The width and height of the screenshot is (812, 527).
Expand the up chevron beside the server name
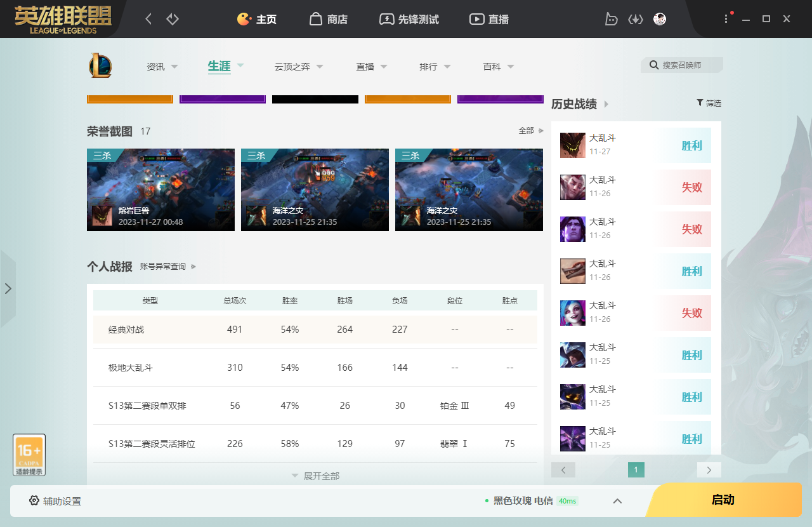tap(617, 501)
